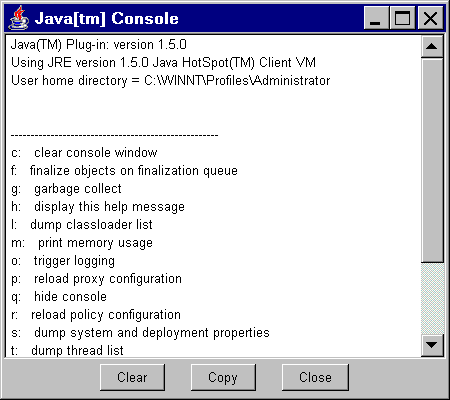Click the scrollbar up arrow

point(432,46)
